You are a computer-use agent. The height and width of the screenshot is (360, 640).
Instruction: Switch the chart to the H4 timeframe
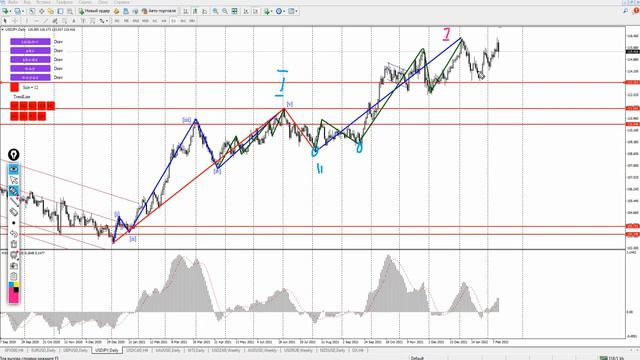[164, 21]
